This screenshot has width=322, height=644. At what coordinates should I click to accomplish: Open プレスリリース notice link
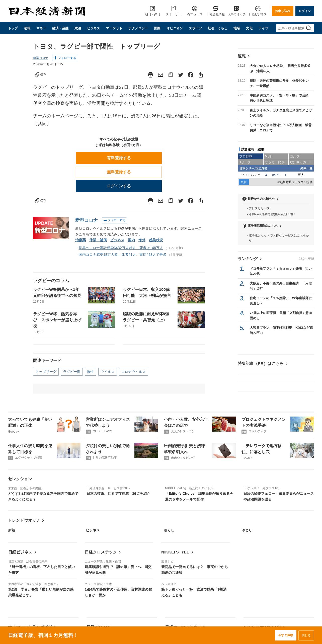pos(259,208)
